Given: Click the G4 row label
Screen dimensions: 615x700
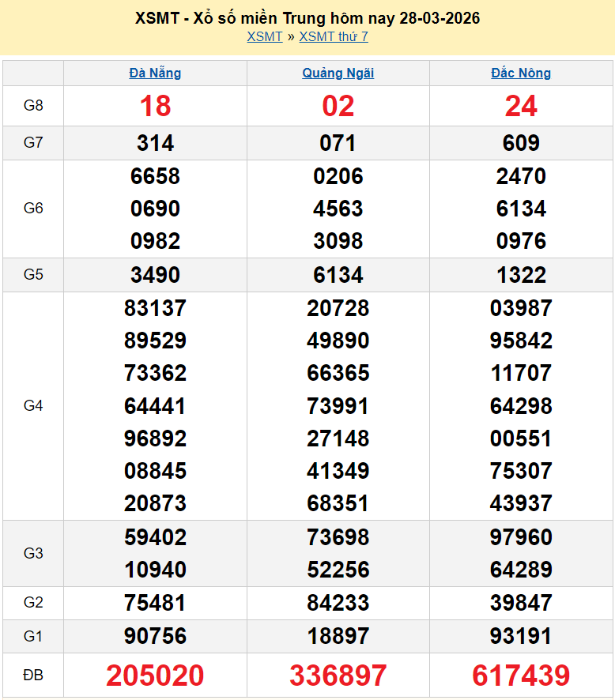Looking at the screenshot, I should (33, 405).
